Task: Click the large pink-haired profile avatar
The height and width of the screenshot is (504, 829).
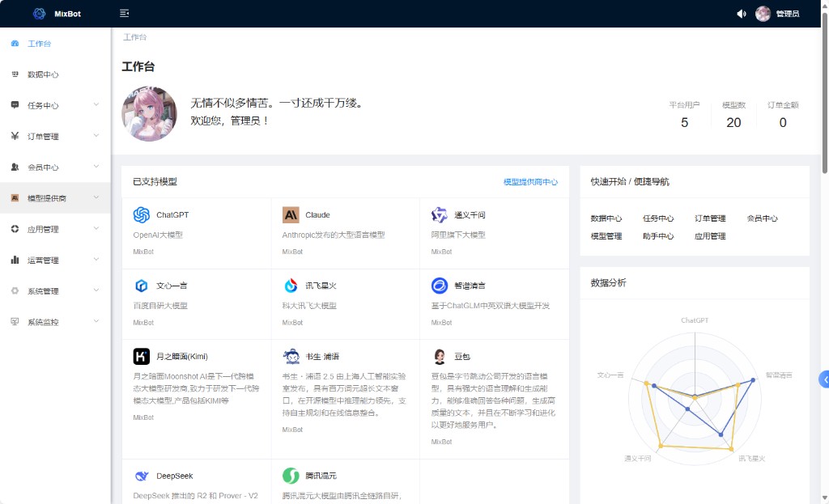Action: coord(149,113)
